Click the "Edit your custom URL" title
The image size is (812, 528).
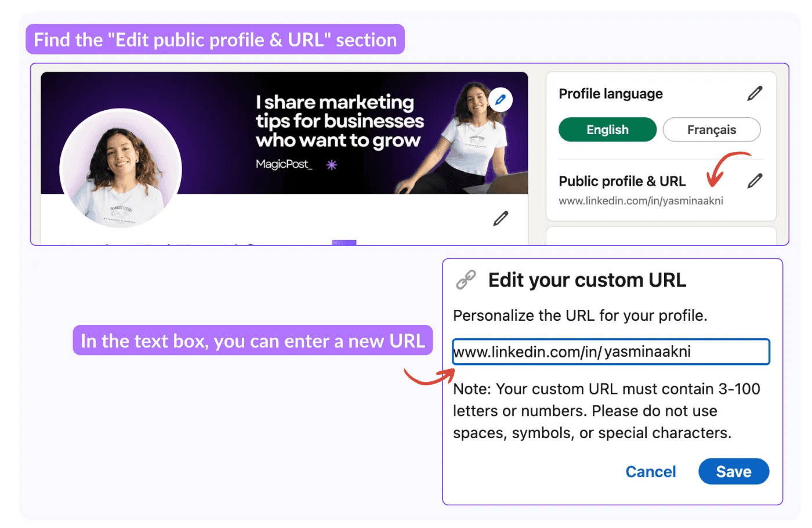587,280
